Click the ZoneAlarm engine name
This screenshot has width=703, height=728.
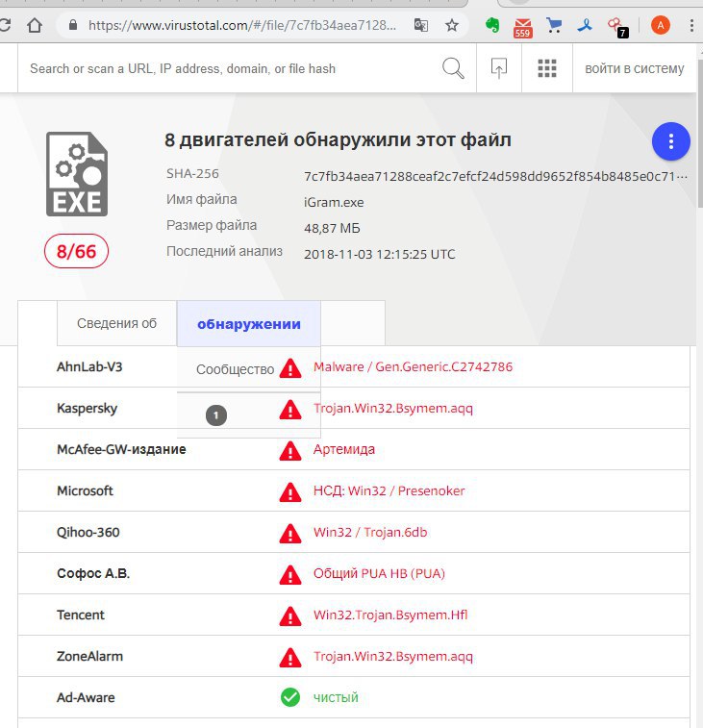[90, 656]
